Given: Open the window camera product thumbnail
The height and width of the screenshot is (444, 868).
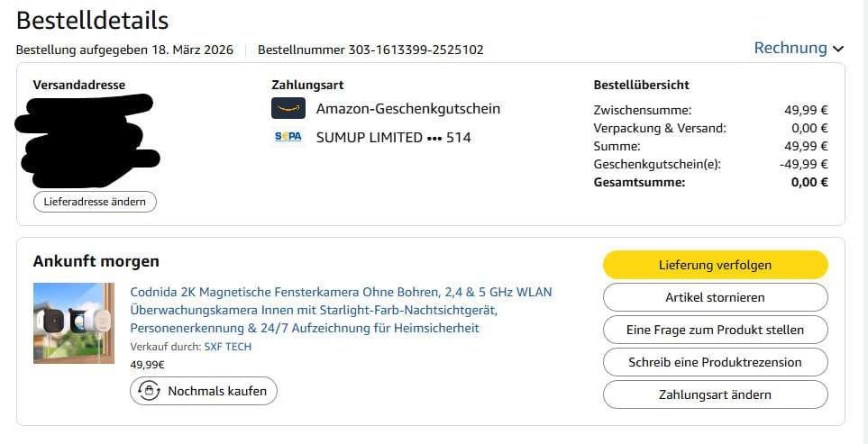Looking at the screenshot, I should click(74, 323).
